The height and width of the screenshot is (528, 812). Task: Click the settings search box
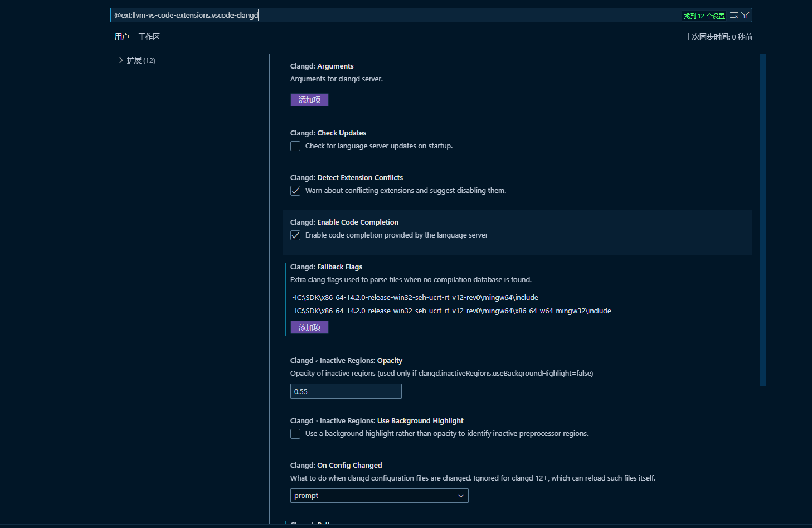pos(390,15)
